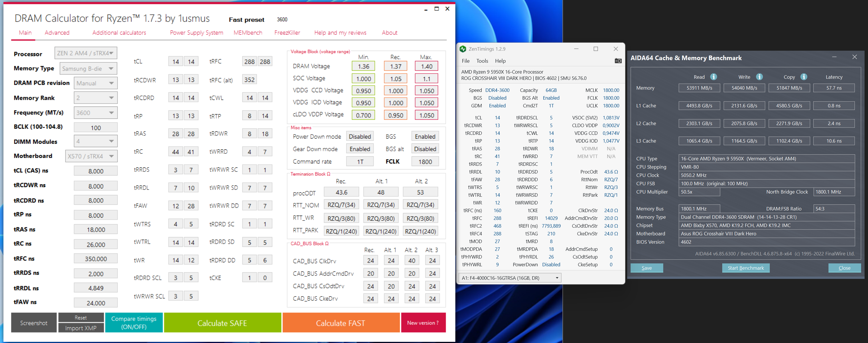Toggle Compare timings ON/OFF button
Viewport: 868px width, 343px height.
[134, 322]
